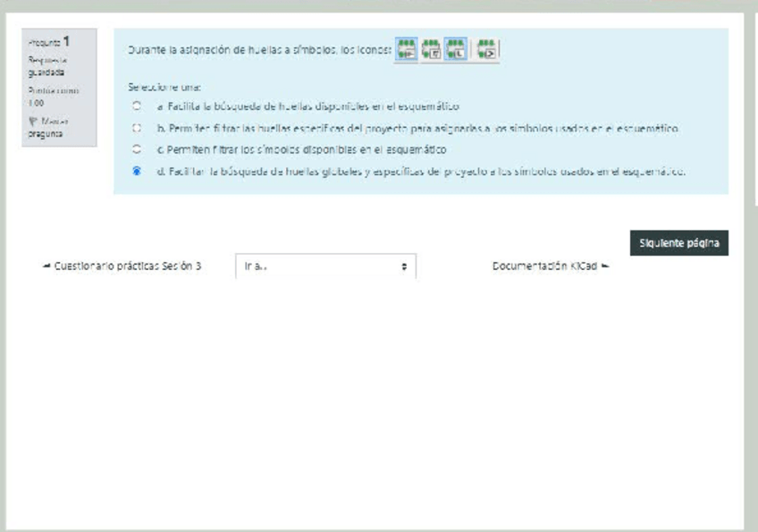Screen dimensions: 758x532
Task: Select answer option d about huellas globales y específicas
Action: 137,171
